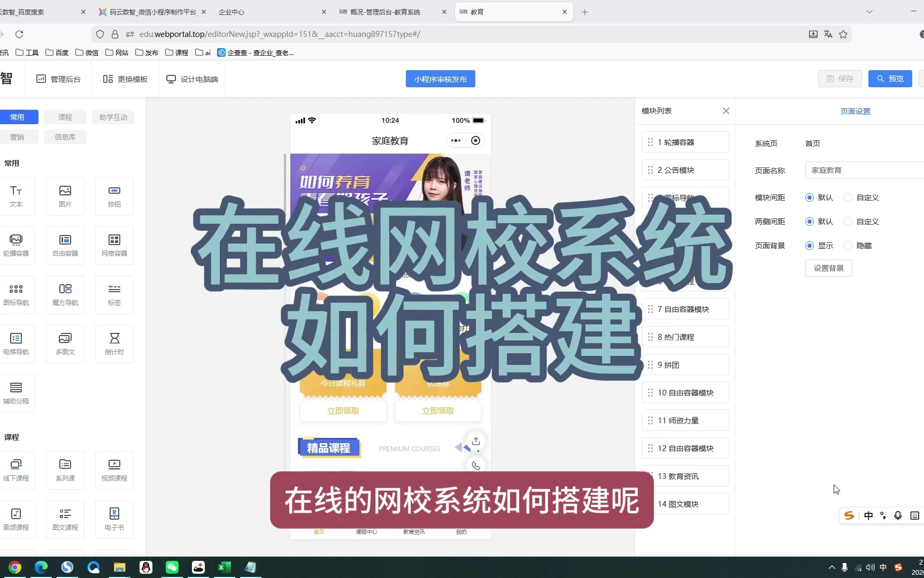The image size is (924, 578).
Task: Click the 小程序审核发布 button
Action: tap(440, 79)
